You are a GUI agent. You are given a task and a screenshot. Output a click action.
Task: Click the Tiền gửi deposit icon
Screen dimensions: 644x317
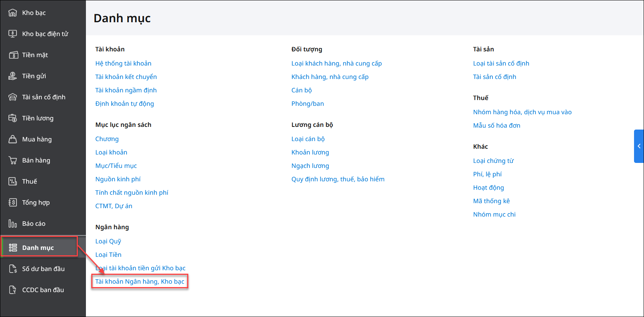(13, 76)
